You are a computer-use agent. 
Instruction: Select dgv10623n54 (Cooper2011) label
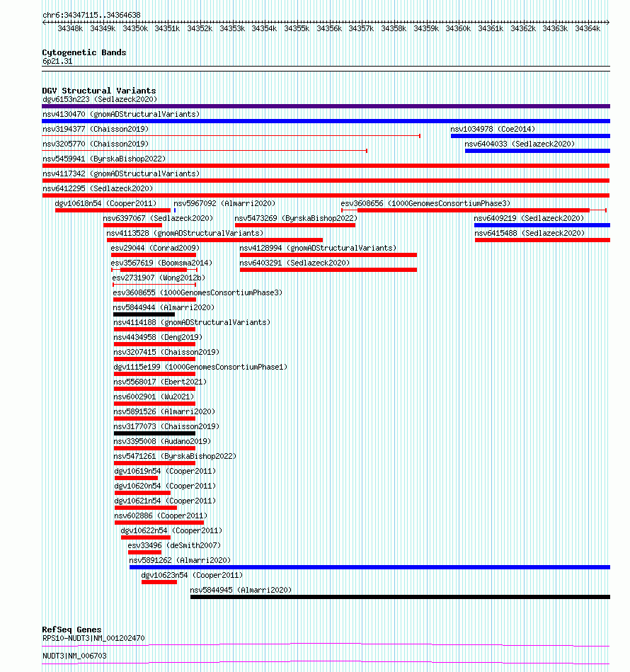(192, 575)
